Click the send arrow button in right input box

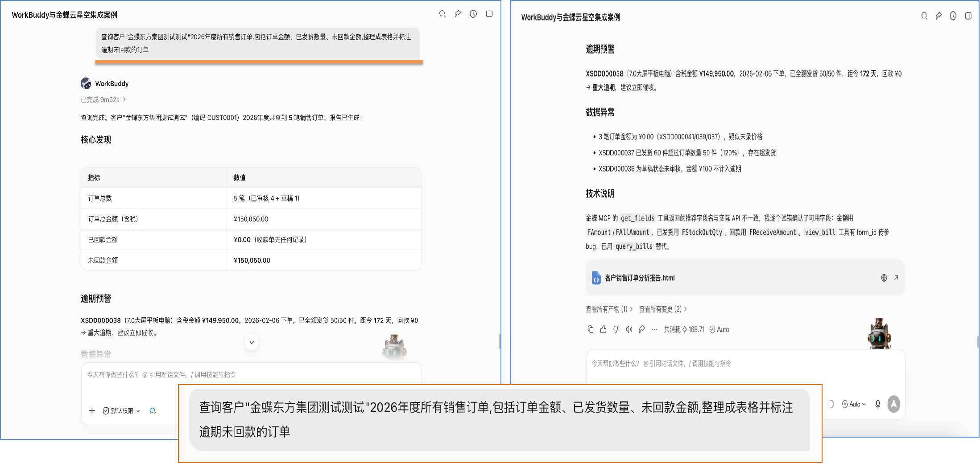[893, 404]
